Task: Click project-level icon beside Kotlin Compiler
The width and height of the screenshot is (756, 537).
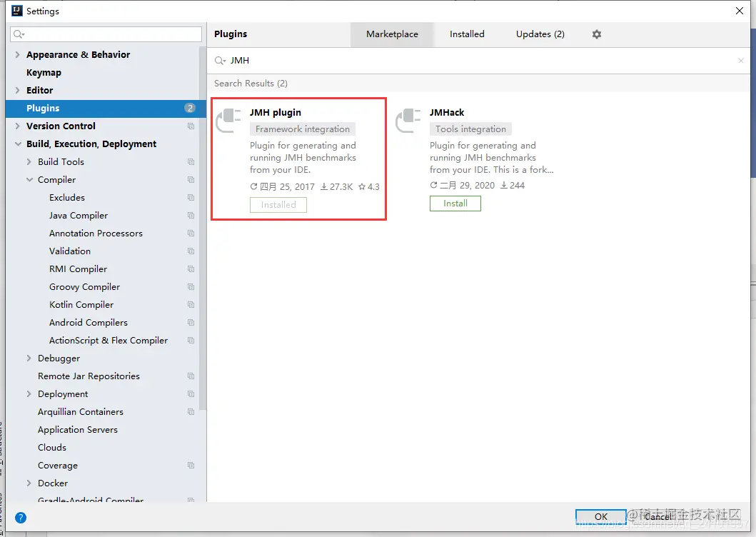Action: click(x=191, y=304)
